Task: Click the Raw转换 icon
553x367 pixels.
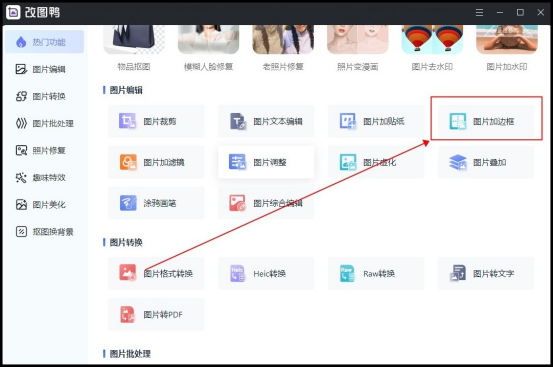Action: point(347,273)
